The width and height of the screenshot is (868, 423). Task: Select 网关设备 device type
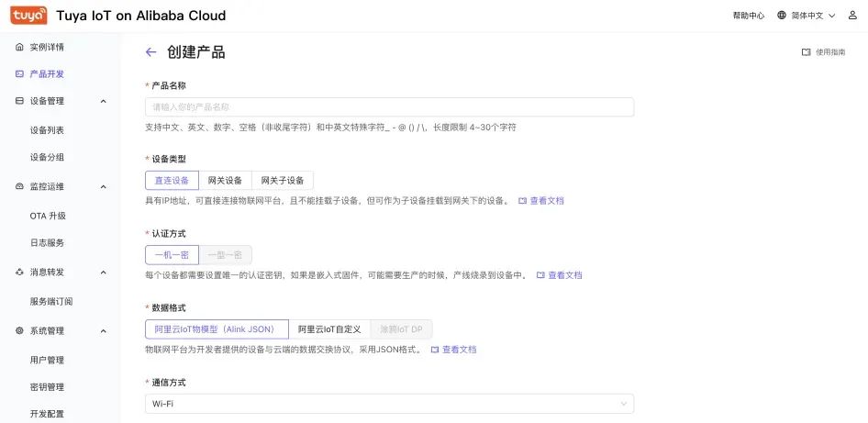[225, 181]
